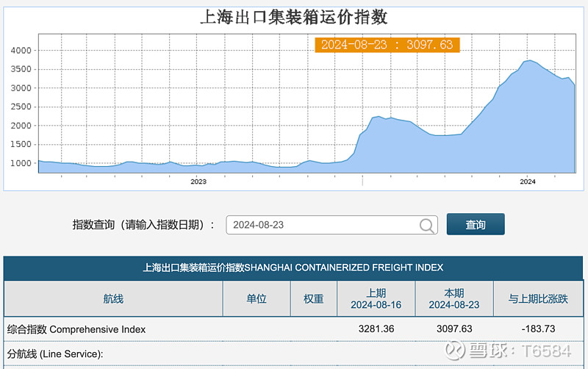The height and width of the screenshot is (369, 588).
Task: Click the 本期 2024-08-23 column header
Action: [x=454, y=299]
